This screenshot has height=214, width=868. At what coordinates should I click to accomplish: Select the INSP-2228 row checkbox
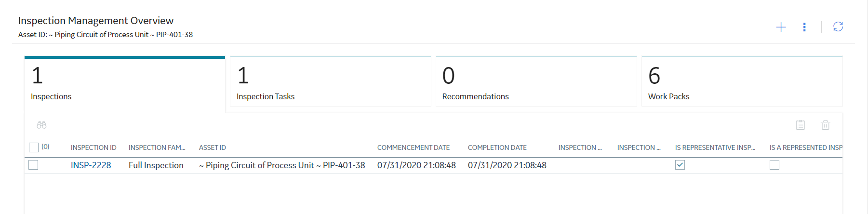pos(33,165)
